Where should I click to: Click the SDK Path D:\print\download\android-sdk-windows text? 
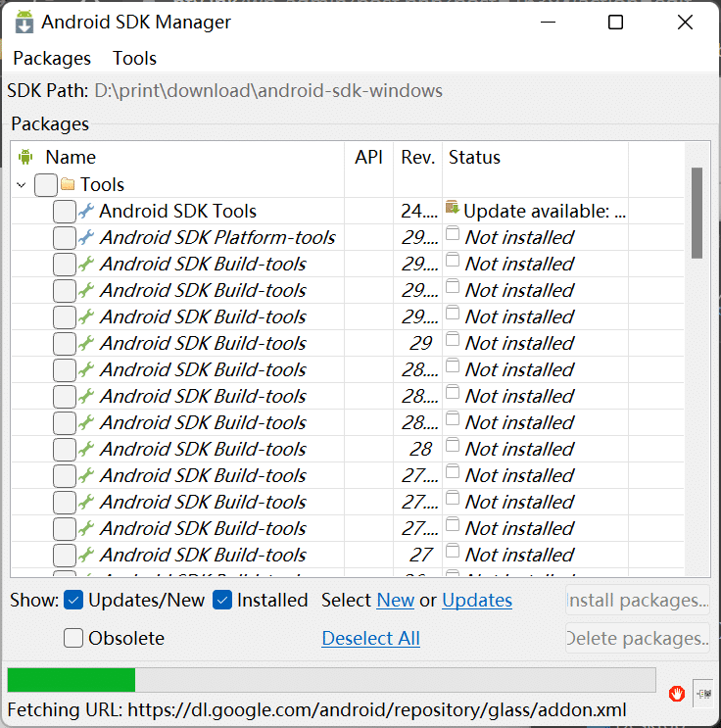coord(268,91)
